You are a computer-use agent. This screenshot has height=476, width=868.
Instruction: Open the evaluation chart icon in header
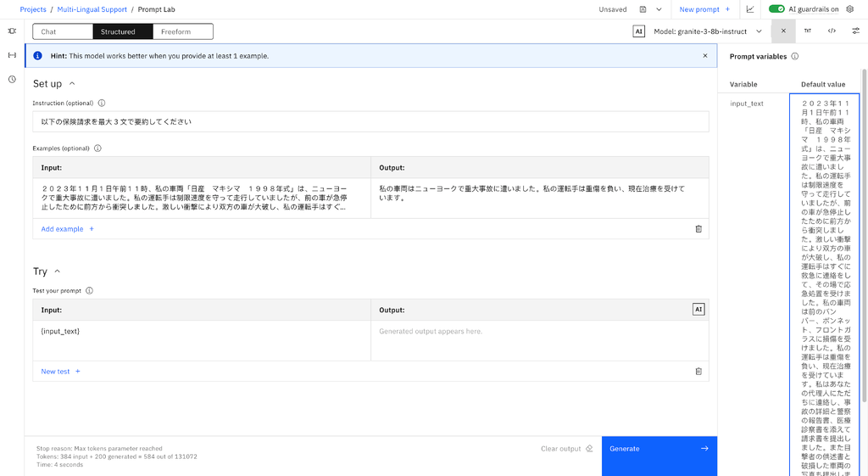pos(750,9)
